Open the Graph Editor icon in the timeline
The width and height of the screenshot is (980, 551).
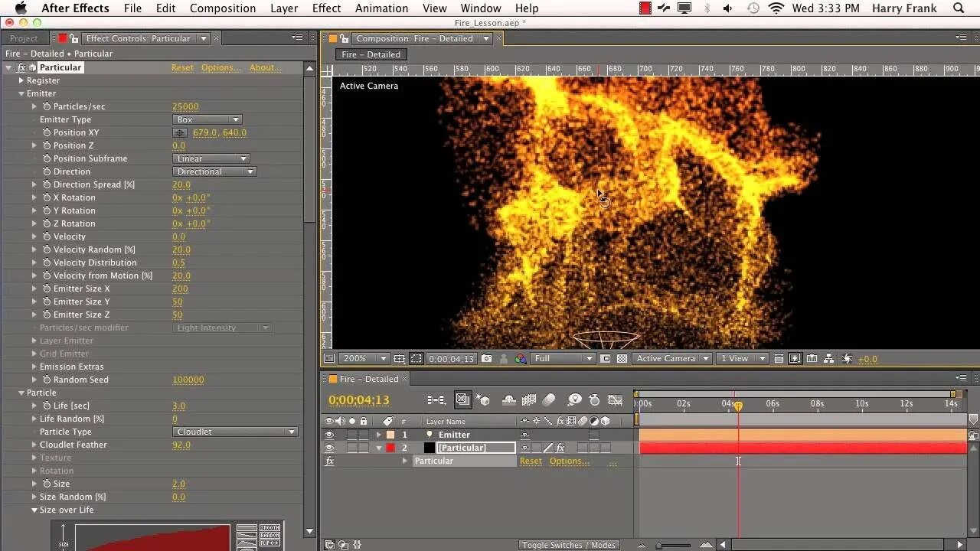coord(615,399)
